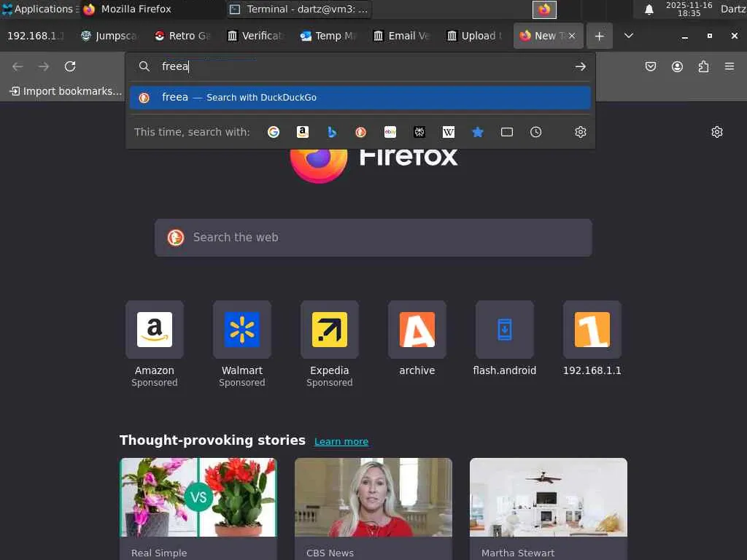Viewport: 747px width, 560px height.
Task: Click the Learn more link beside stories heading
Action: (341, 441)
